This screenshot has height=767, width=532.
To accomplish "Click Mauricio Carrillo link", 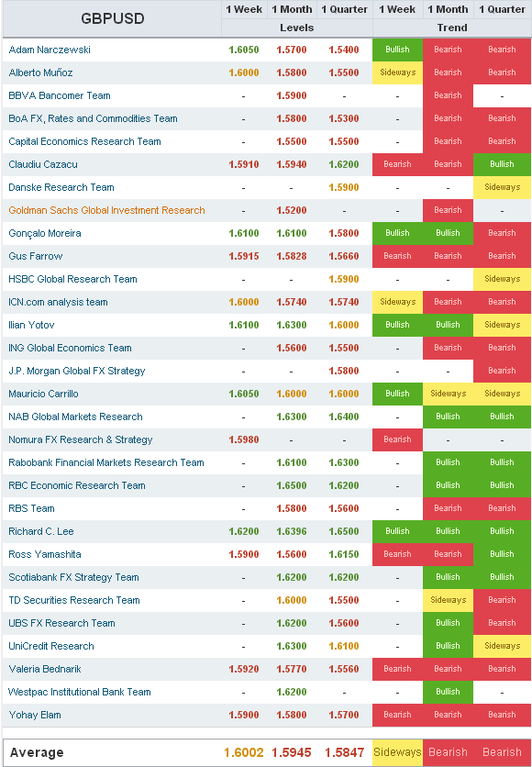I will coord(43,395).
